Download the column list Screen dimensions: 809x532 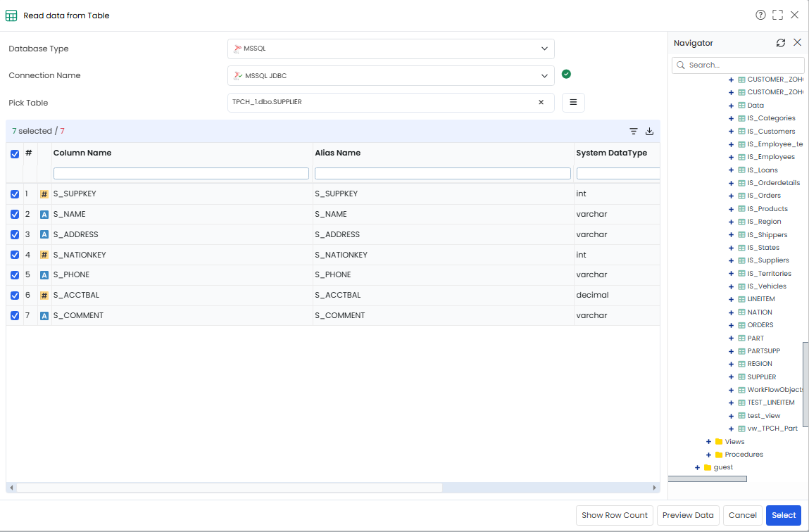click(x=650, y=132)
